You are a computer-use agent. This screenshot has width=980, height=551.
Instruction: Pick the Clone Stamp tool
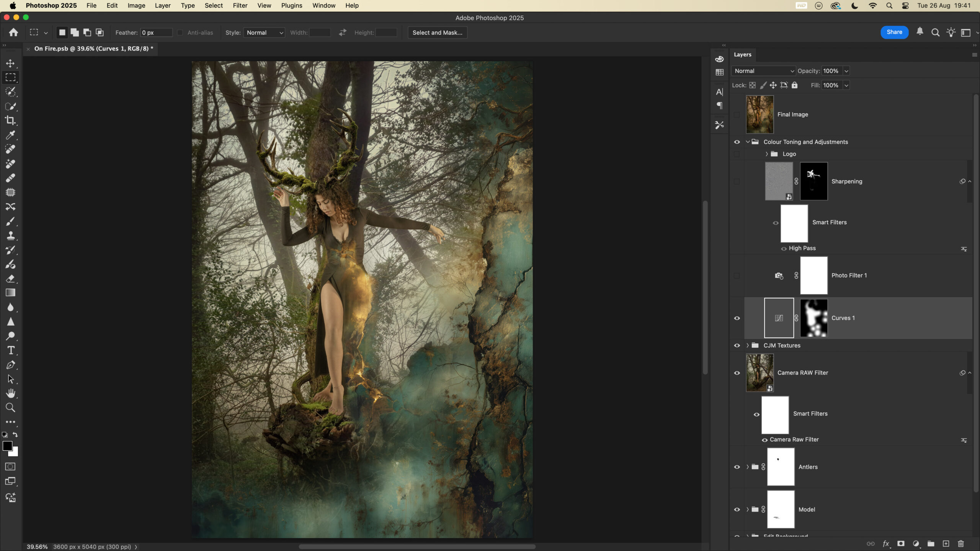[x=10, y=236]
